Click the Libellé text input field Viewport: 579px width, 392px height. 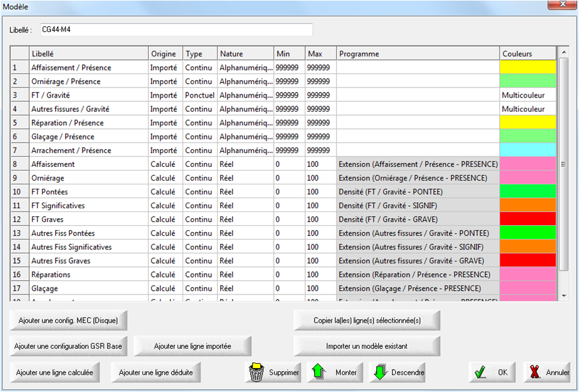coord(175,29)
